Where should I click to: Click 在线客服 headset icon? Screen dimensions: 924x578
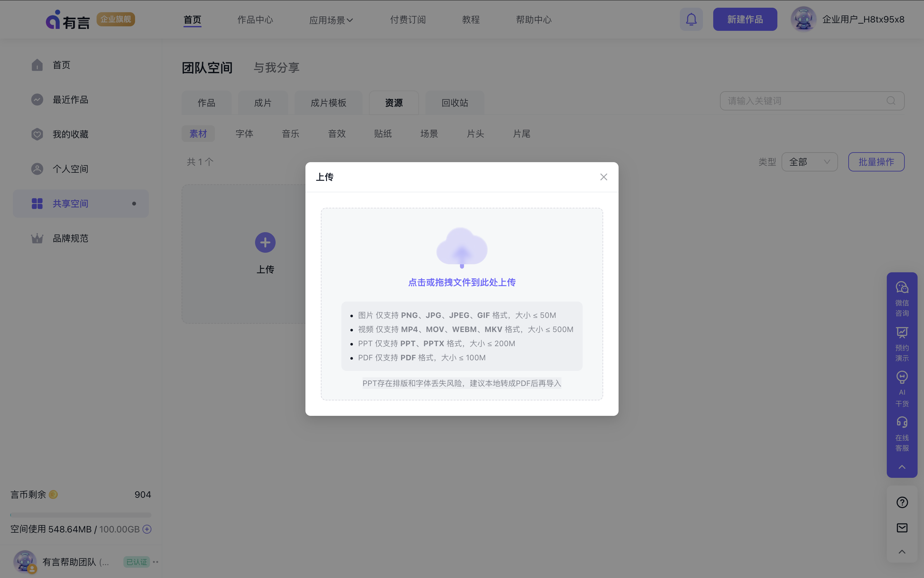[x=902, y=422]
